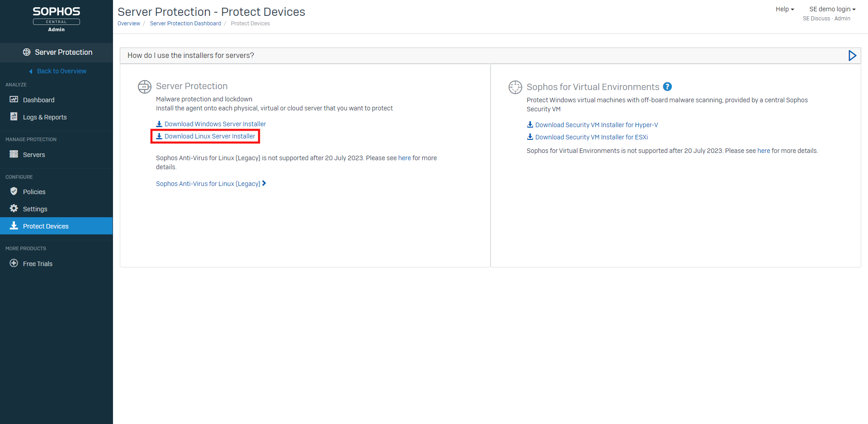Download Linux Server Installer
Screen dimensions: 868x424
coord(209,136)
